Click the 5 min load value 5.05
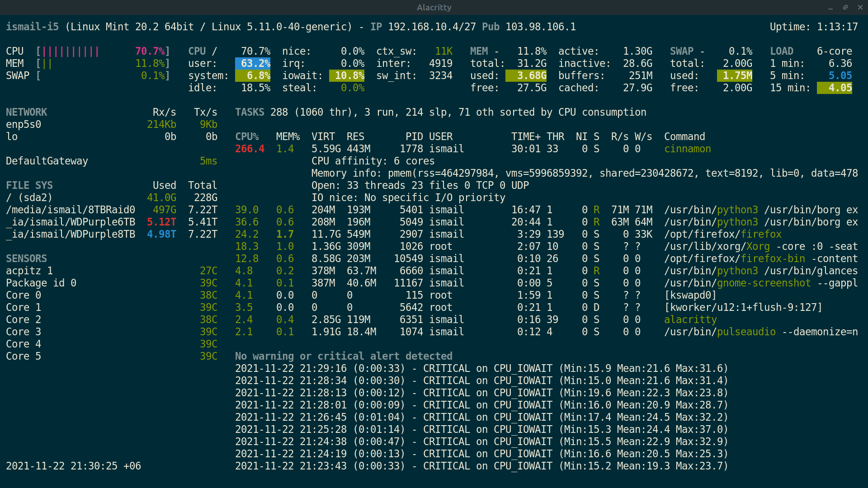The height and width of the screenshot is (488, 868). click(840, 76)
